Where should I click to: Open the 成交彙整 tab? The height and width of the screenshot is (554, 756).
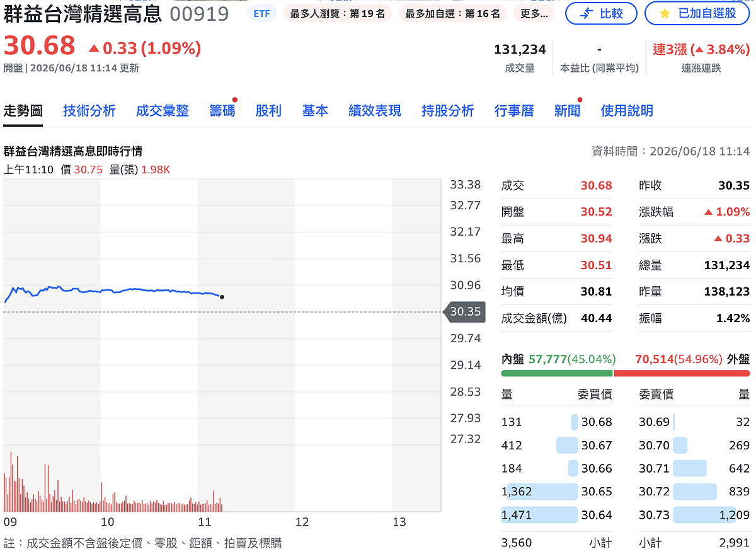pos(163,111)
